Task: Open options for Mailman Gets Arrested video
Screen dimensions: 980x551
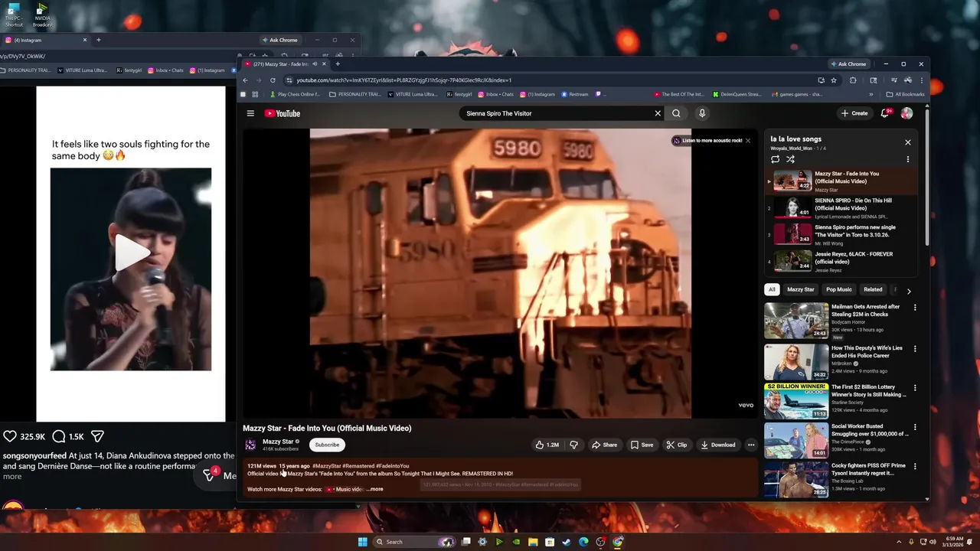Action: [915, 308]
